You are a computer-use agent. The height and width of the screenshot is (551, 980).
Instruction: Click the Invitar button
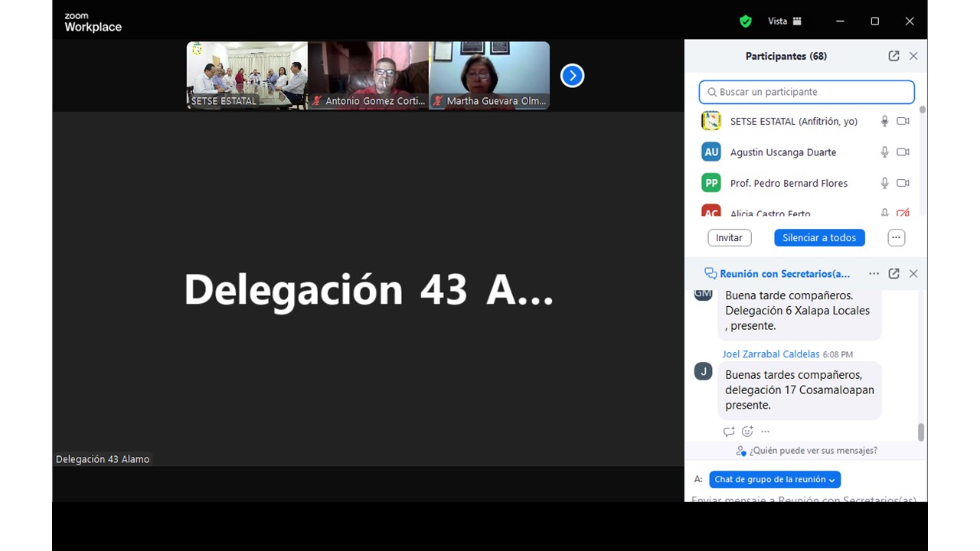click(729, 238)
